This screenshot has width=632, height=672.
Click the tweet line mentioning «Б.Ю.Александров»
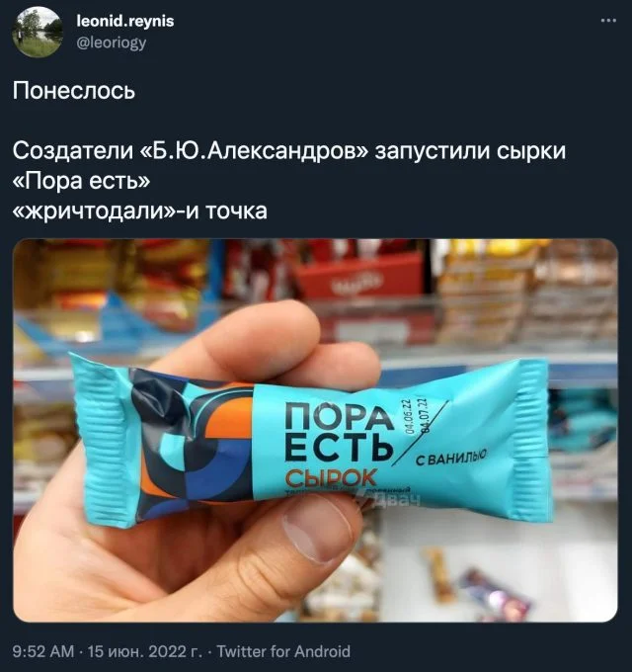tap(289, 151)
